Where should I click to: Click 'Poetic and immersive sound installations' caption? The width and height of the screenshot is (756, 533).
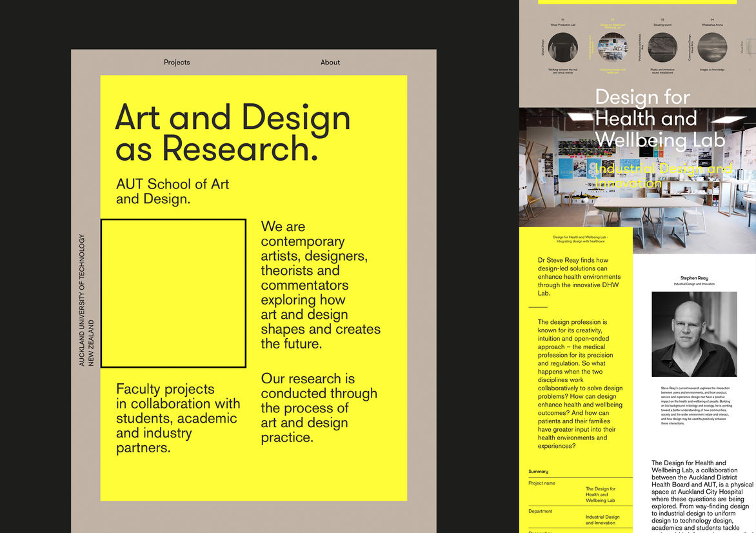coord(662,71)
